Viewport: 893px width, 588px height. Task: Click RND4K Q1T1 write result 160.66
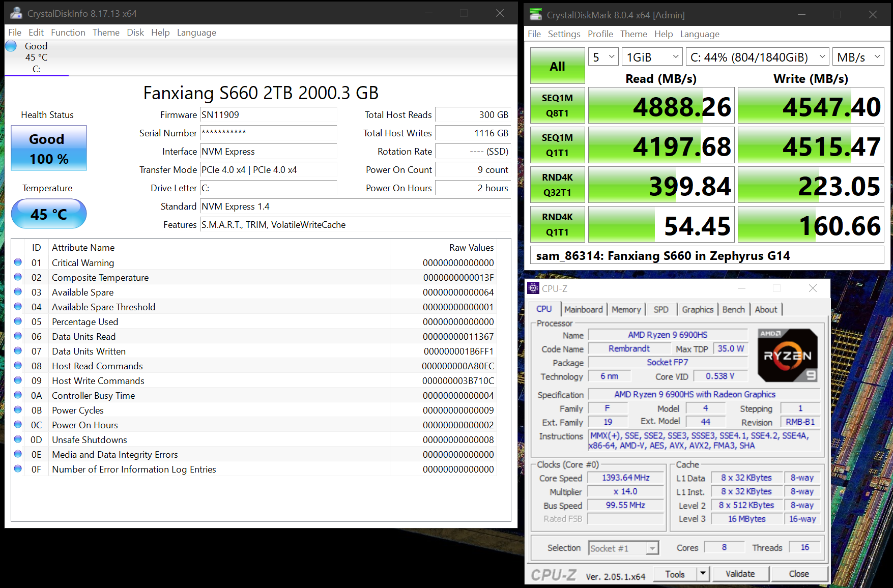click(811, 224)
